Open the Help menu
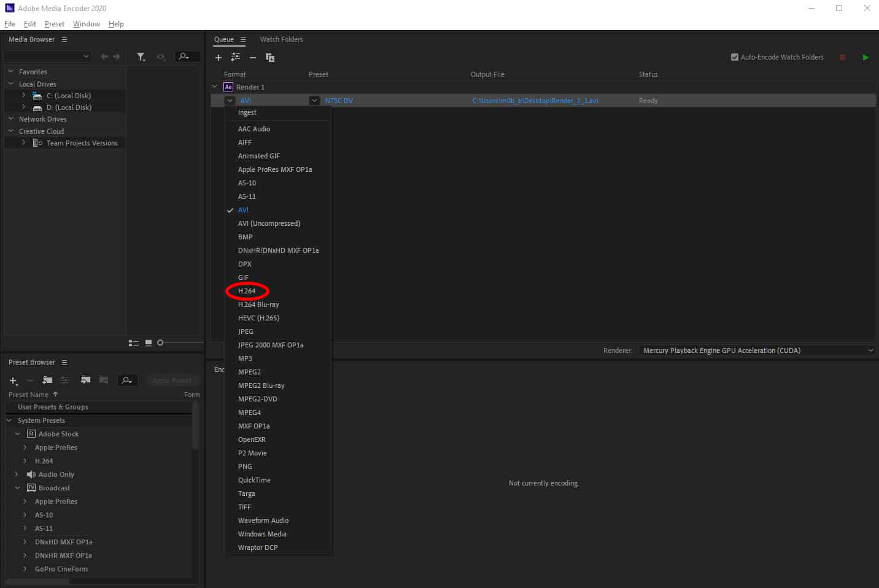Screen dimensions: 879x588 (116, 24)
